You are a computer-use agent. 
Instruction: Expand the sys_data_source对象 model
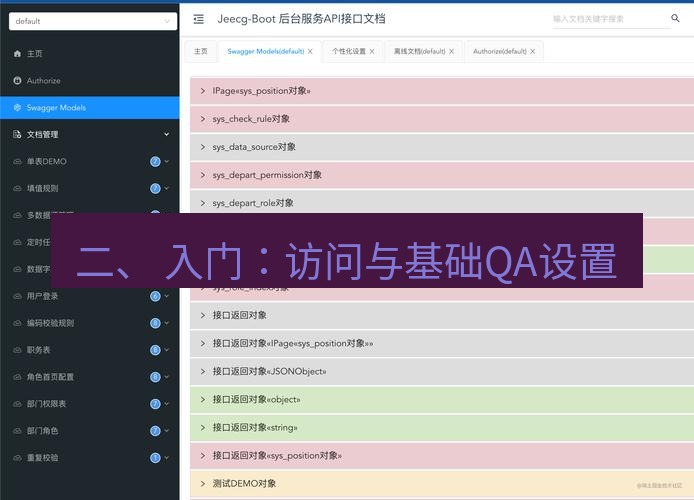tap(442, 147)
